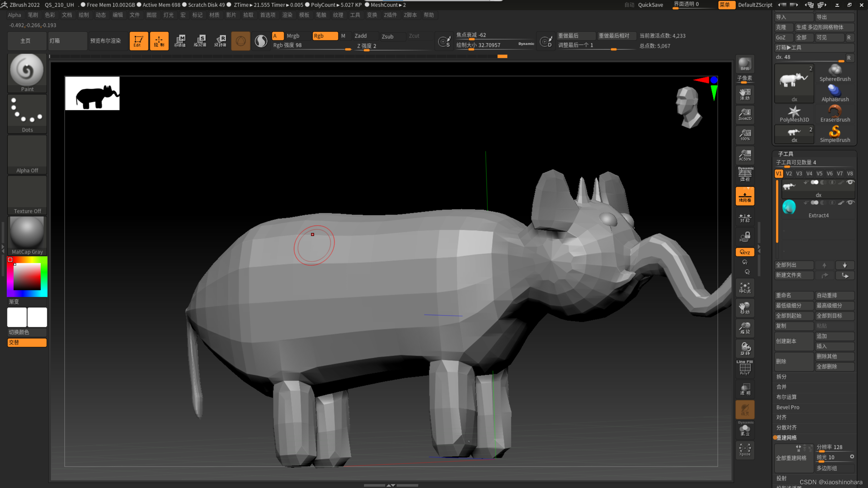Click the QuickSave button
This screenshot has height=488, width=868.
(650, 5)
